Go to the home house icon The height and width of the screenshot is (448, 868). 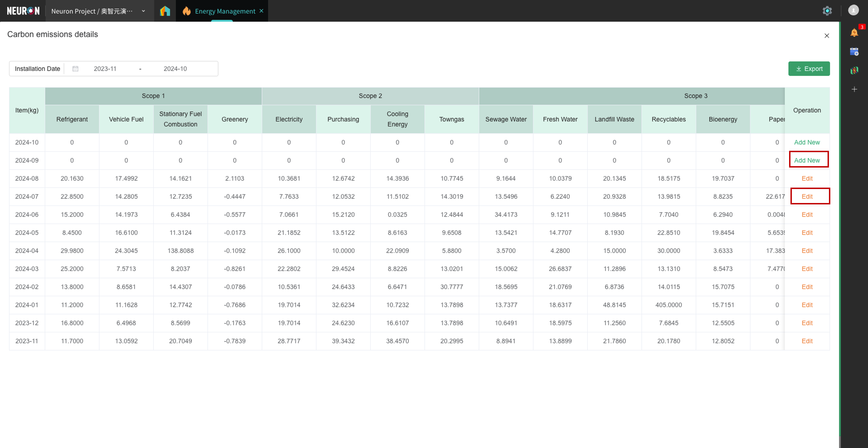pos(165,11)
